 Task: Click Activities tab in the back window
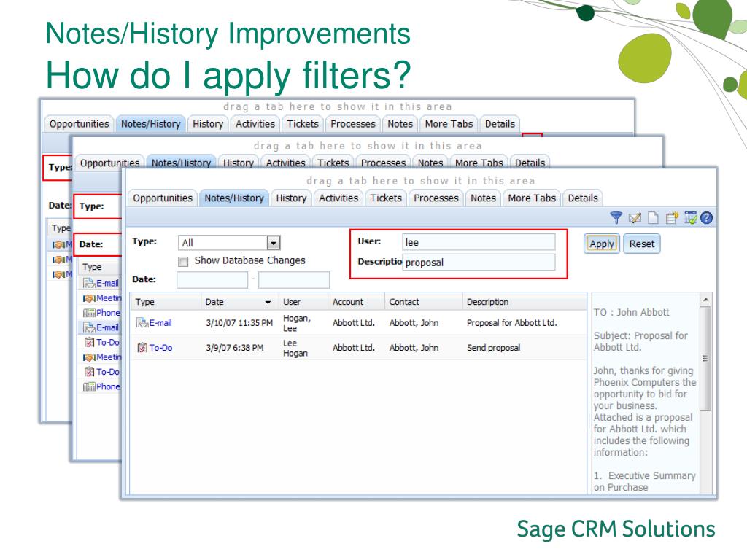point(255,124)
